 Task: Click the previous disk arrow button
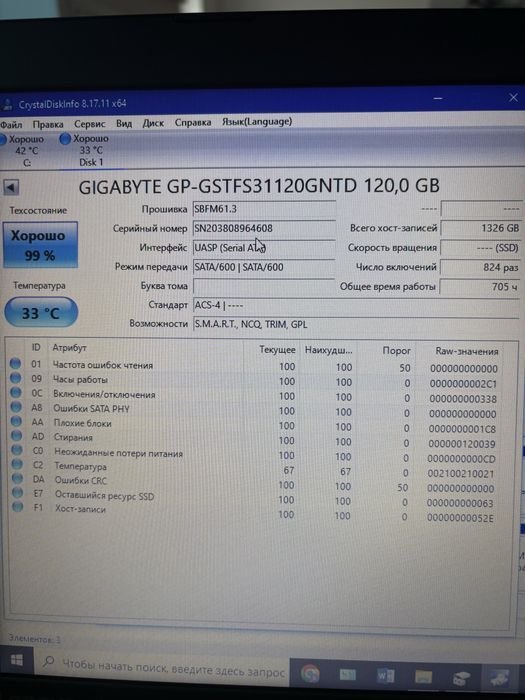click(x=11, y=187)
